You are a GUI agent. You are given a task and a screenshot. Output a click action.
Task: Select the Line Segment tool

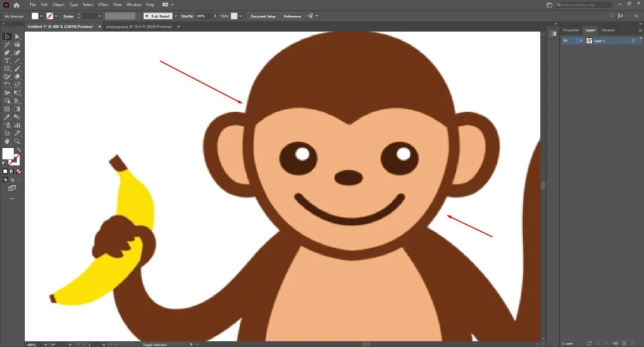[x=17, y=61]
